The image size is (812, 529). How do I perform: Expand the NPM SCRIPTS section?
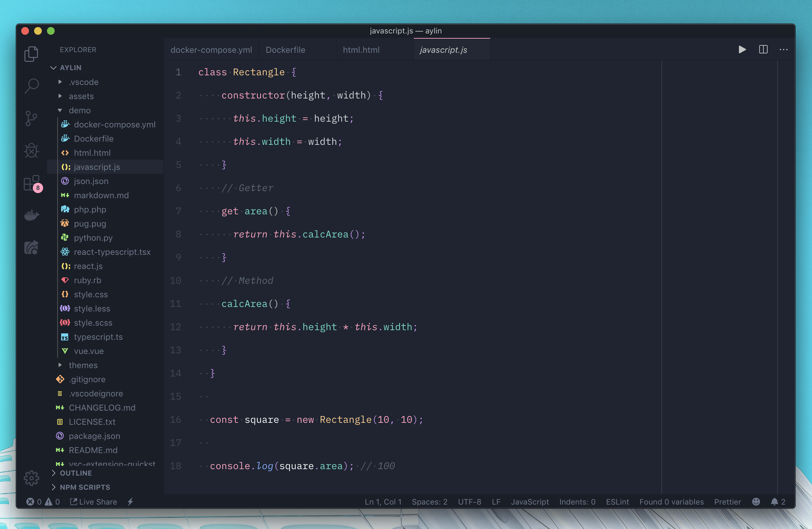tap(85, 487)
